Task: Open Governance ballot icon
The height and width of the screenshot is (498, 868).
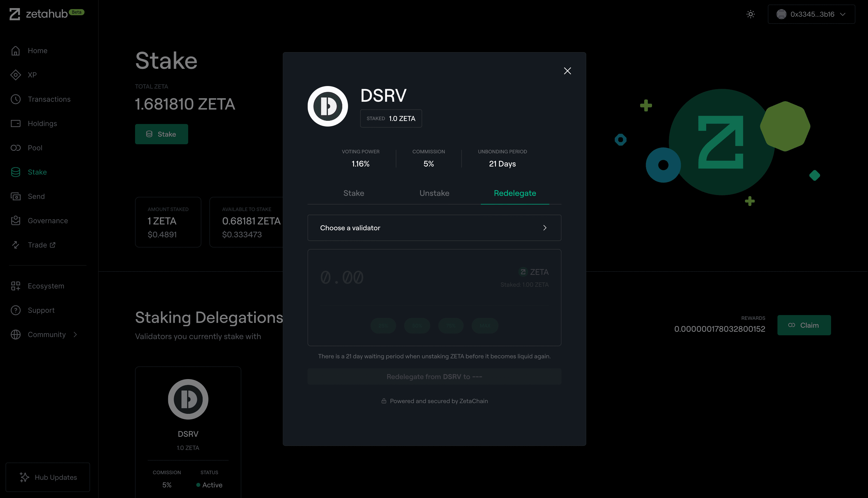Action: (x=15, y=221)
